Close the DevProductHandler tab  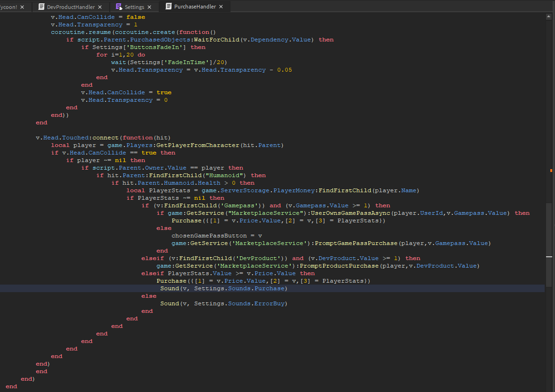[x=100, y=7]
